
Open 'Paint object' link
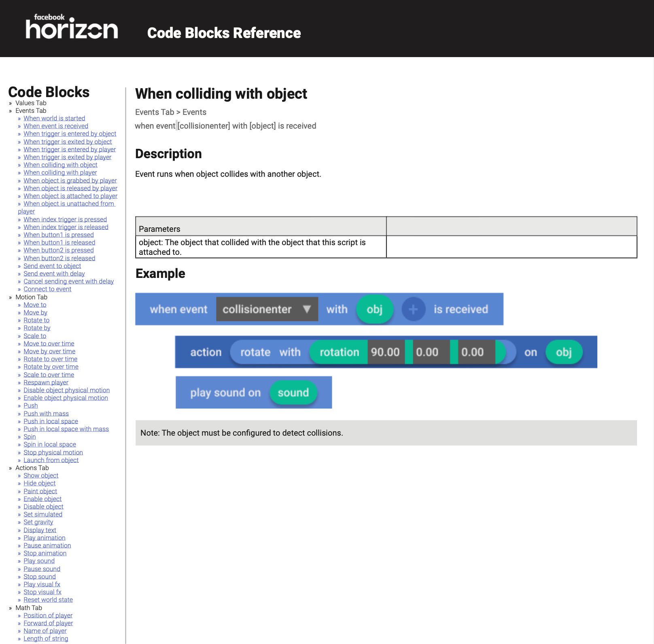tap(40, 491)
